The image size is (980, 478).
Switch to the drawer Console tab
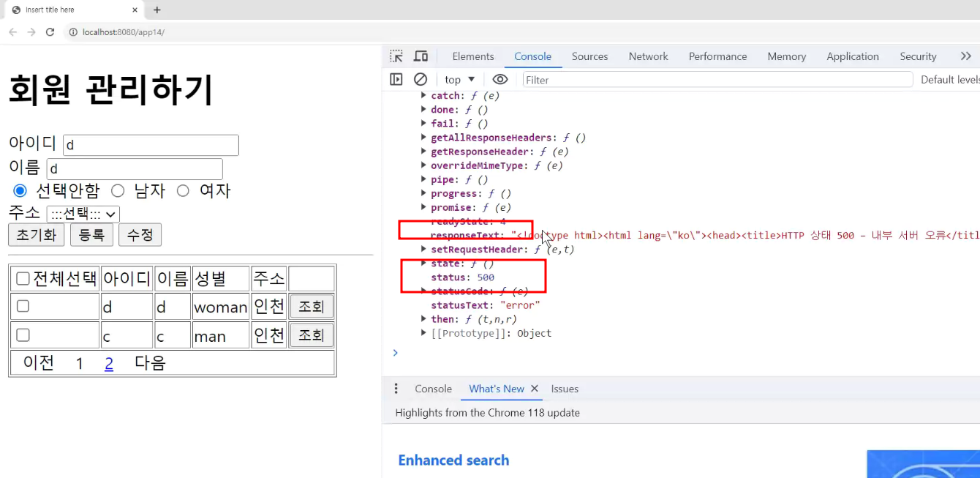434,389
